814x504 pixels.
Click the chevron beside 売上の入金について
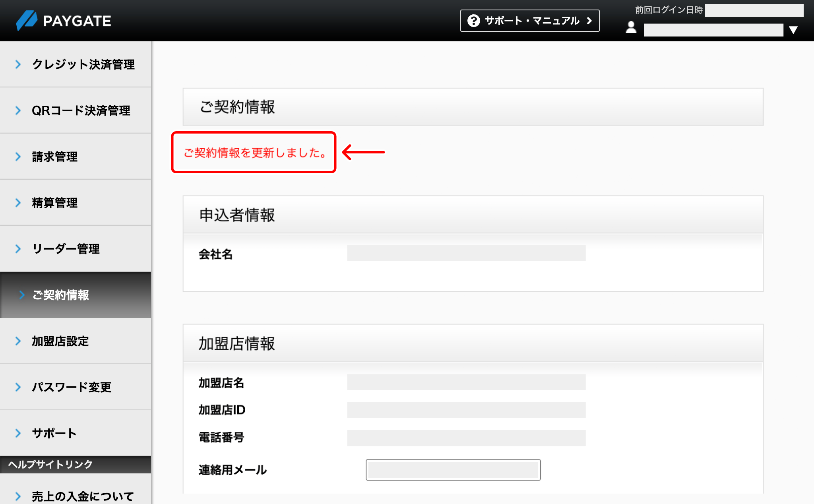coord(18,496)
